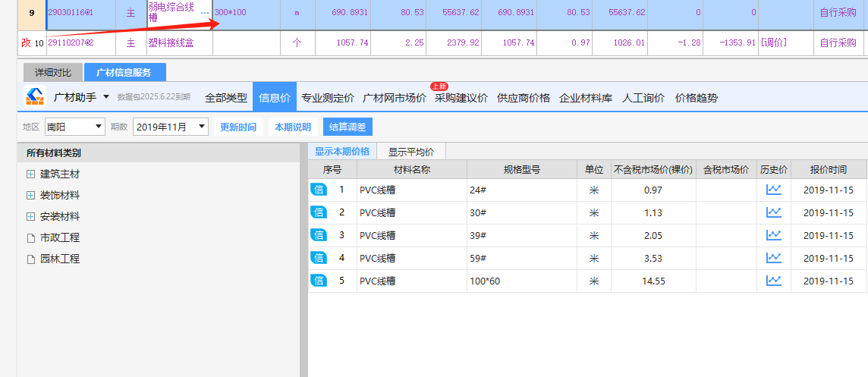868x377 pixels.
Task: Click the 信 badge of row 3
Action: [x=319, y=235]
